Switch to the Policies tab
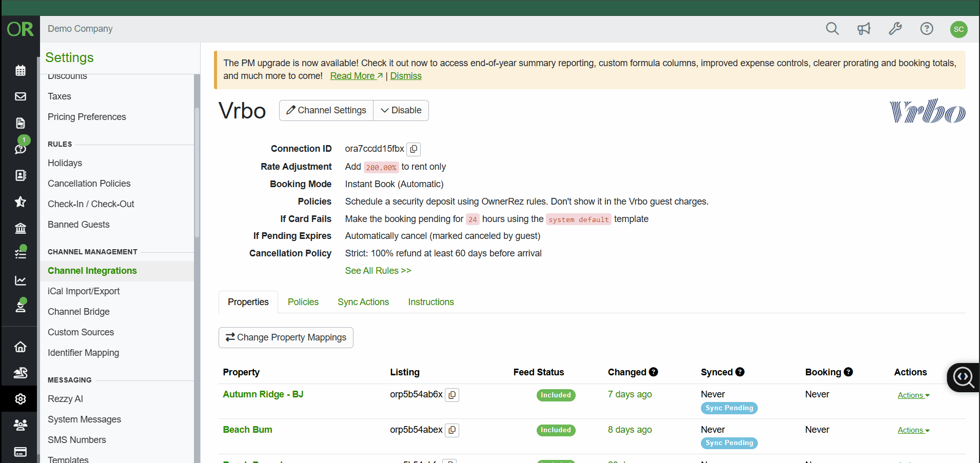 point(303,302)
